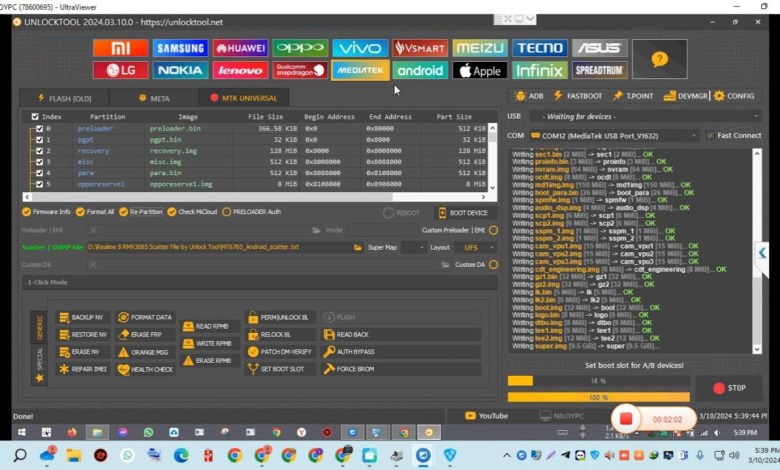
Task: Open Layout UFS dropdown
Action: tap(476, 247)
